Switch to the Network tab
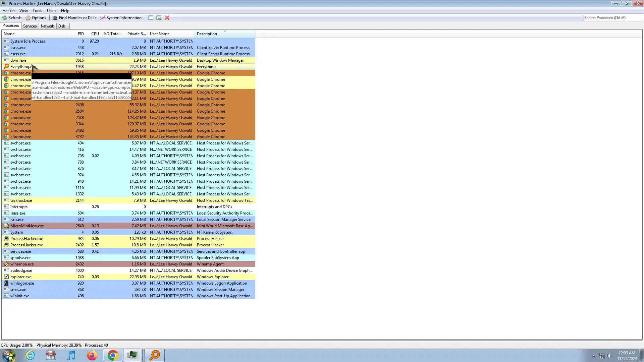Screen dimensions: 644x362 47,26
